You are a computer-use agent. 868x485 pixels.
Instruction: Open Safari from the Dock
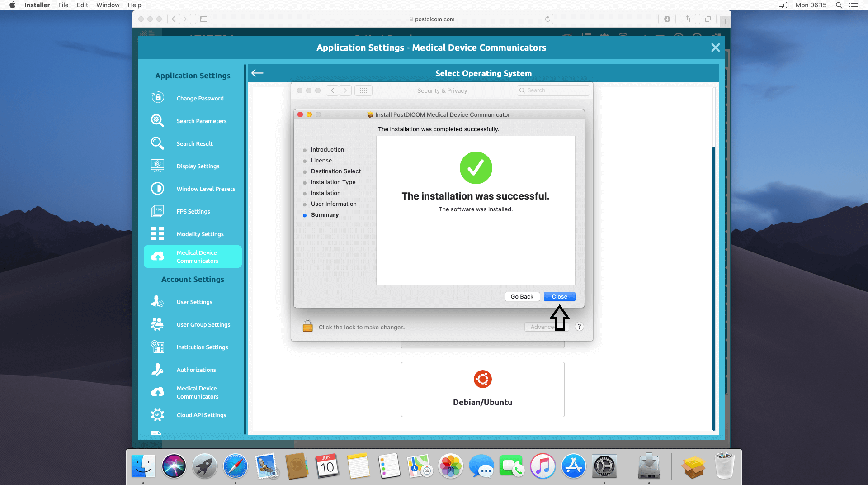[x=235, y=466]
